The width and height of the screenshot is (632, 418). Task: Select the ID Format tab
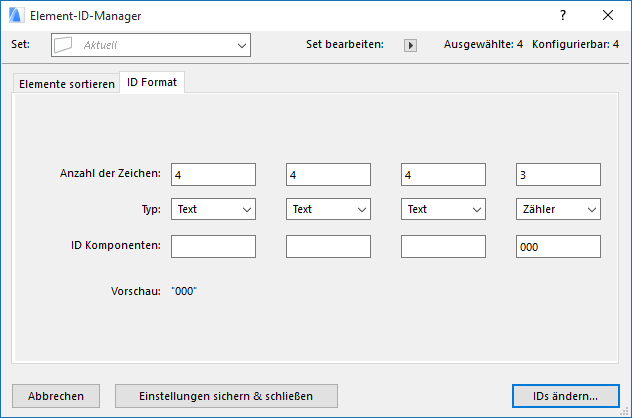tap(152, 83)
